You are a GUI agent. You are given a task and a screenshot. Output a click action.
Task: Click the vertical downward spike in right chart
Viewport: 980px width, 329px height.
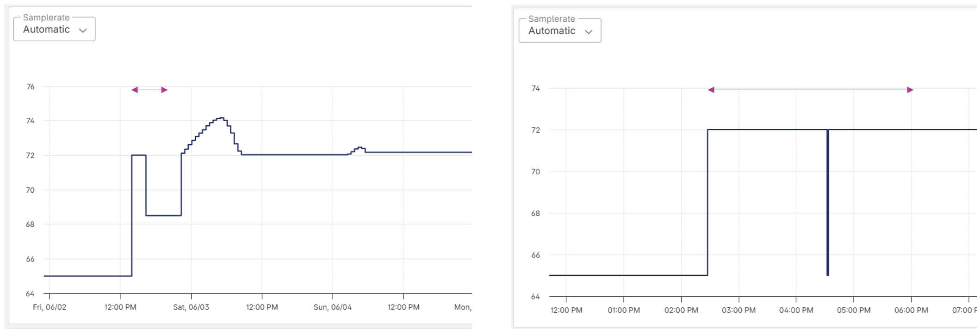click(827, 203)
